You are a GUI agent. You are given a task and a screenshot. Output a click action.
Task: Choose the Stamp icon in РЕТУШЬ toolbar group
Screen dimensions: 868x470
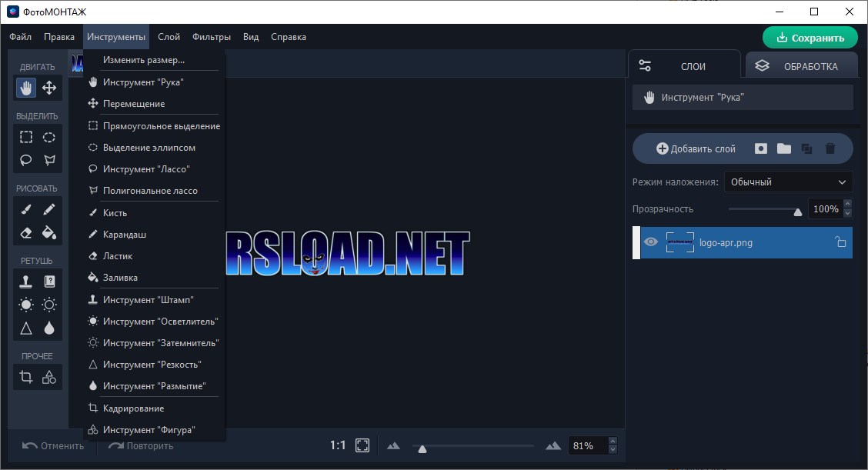(26, 282)
